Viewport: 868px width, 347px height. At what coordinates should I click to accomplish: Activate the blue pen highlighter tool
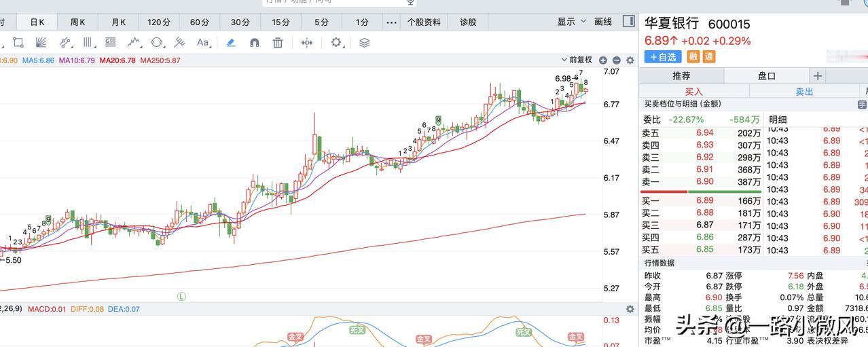coord(231,43)
